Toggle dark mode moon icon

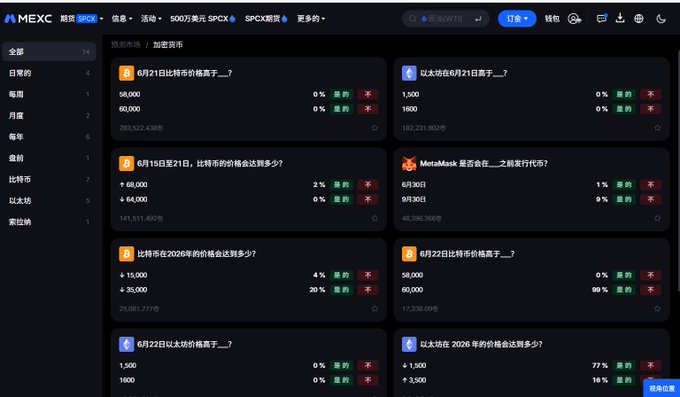[661, 19]
